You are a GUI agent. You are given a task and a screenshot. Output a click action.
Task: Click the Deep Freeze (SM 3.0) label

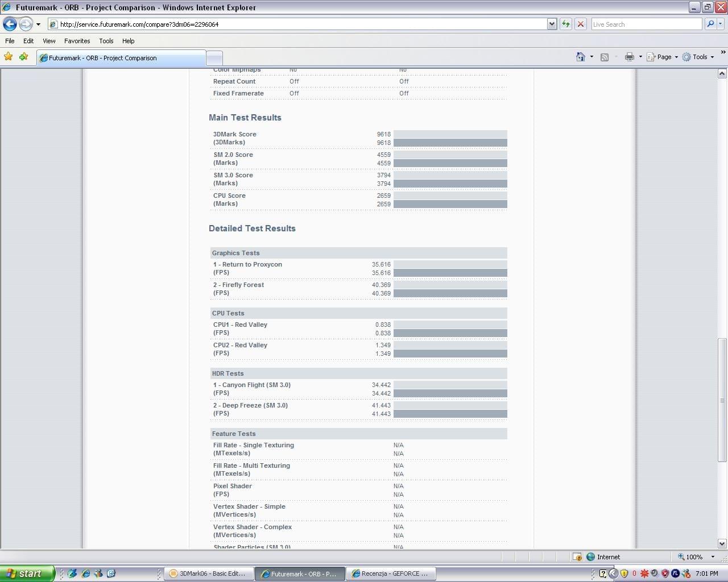point(250,405)
